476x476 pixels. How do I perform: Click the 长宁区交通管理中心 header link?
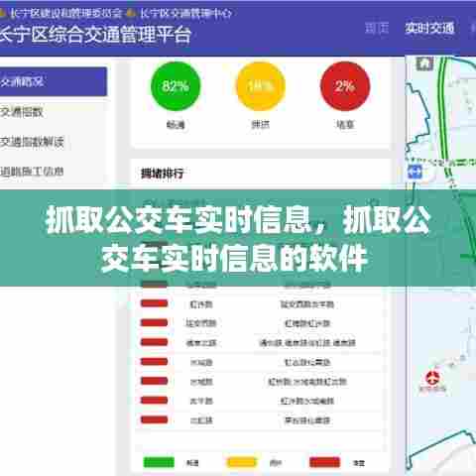point(185,13)
